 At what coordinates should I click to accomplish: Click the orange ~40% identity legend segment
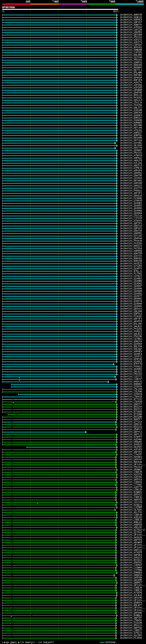click(x=44, y=4)
